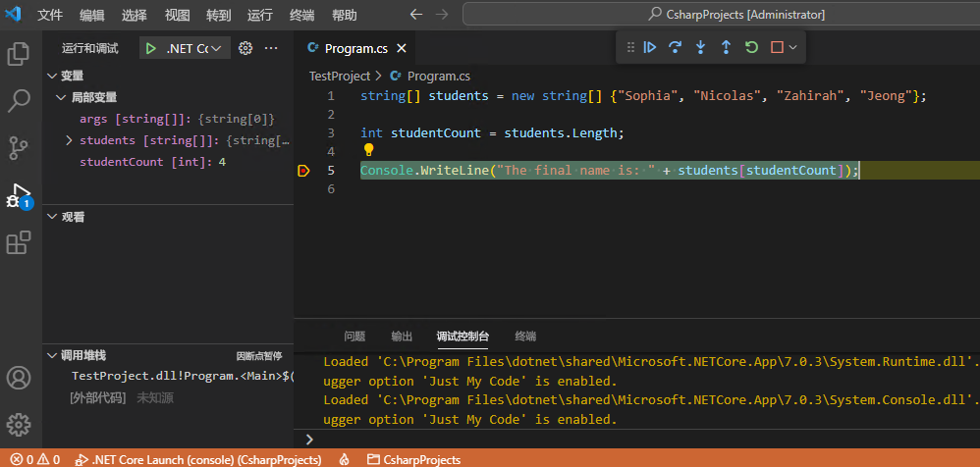
Task: Select the args variable row
Action: (x=168, y=119)
